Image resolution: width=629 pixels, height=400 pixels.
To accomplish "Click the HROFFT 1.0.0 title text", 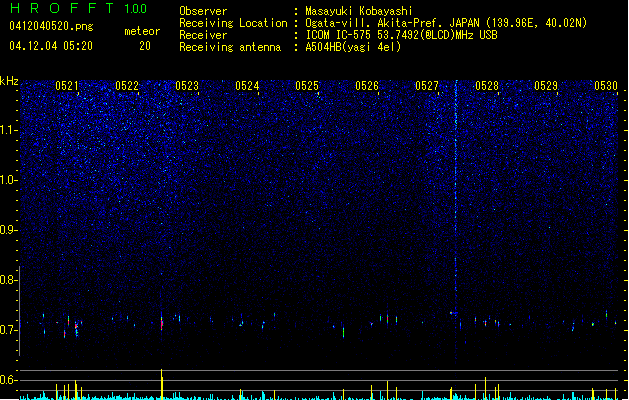I will coord(78,8).
